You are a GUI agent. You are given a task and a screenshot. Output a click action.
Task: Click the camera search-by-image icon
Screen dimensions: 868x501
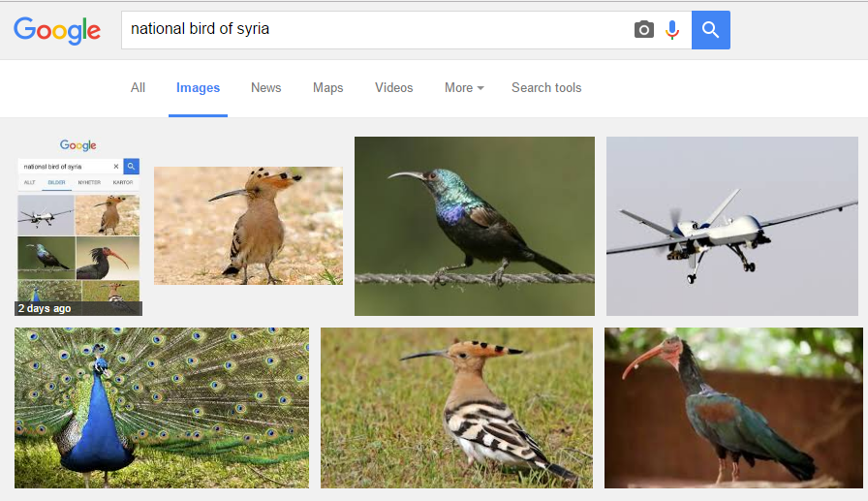pyautogui.click(x=644, y=30)
